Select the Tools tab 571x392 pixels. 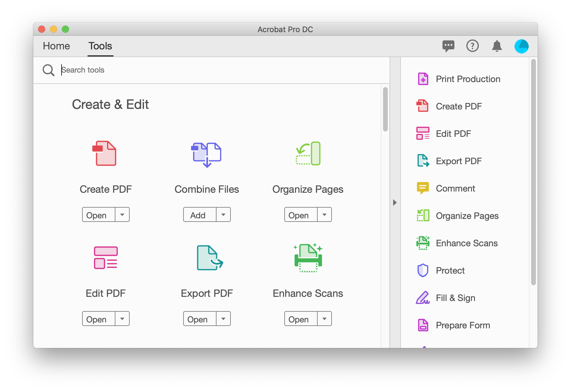[100, 46]
